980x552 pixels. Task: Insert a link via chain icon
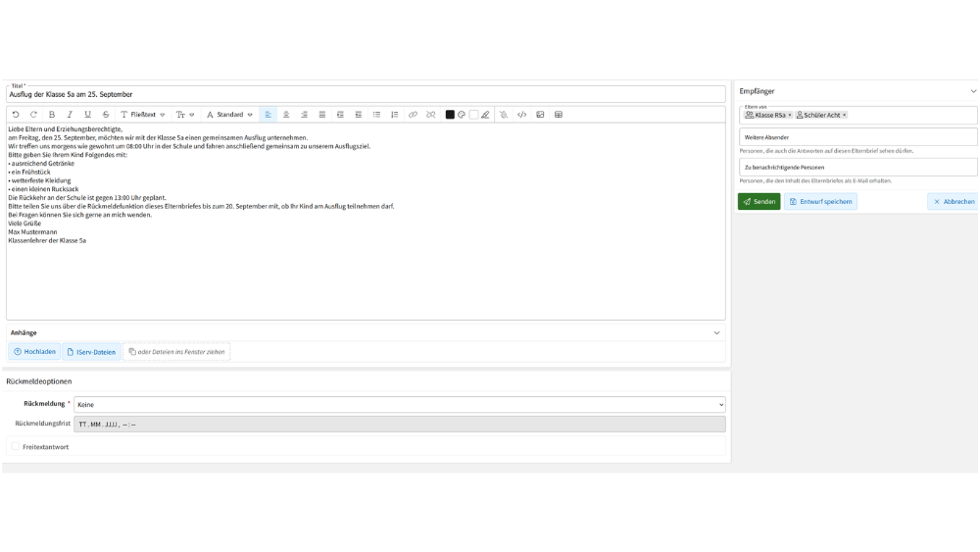pos(413,115)
